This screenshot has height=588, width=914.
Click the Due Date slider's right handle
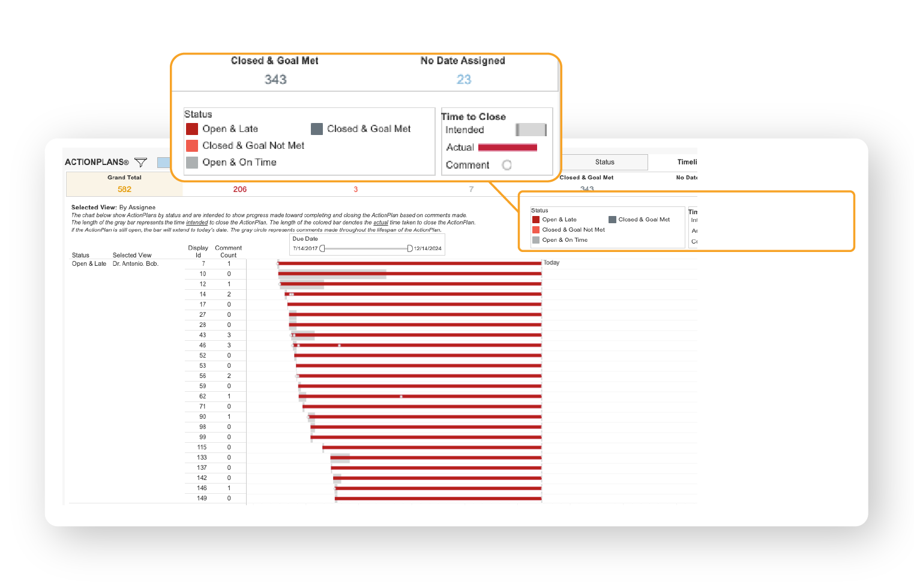point(410,248)
